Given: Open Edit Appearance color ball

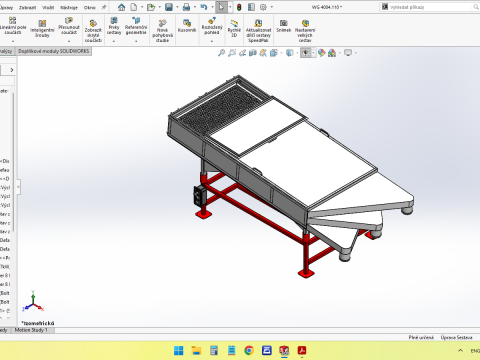Looking at the screenshot, I should (x=321, y=53).
